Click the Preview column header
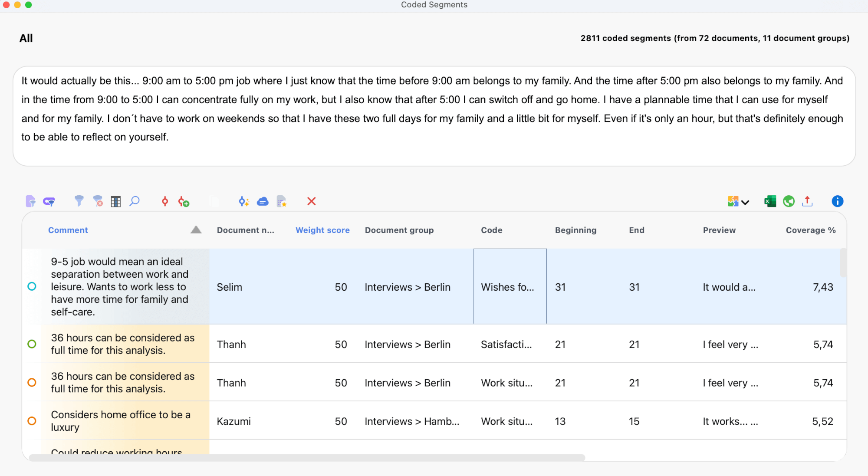Viewport: 868px width, 476px height. coord(719,230)
